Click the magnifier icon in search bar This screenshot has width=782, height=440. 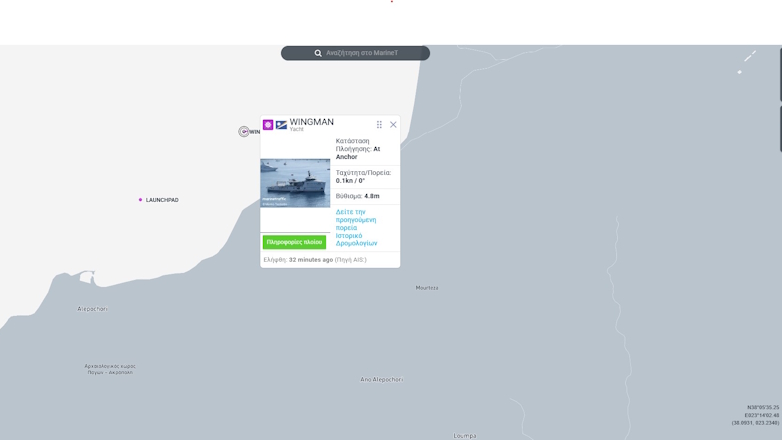[x=318, y=53]
